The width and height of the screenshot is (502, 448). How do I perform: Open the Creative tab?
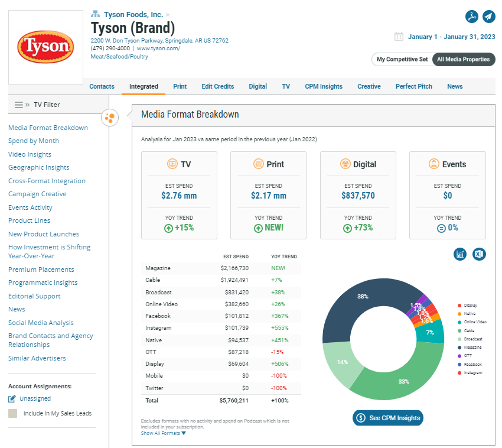[x=369, y=86]
